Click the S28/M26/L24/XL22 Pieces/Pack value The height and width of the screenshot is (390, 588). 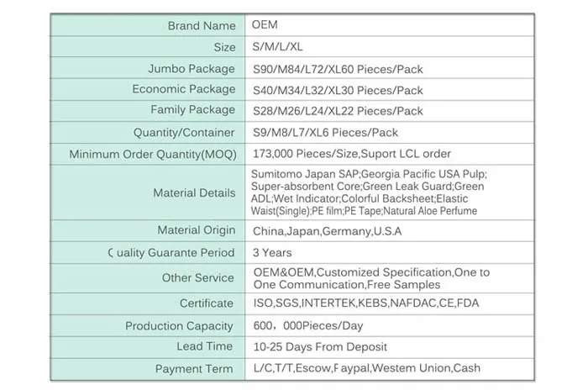(x=338, y=110)
